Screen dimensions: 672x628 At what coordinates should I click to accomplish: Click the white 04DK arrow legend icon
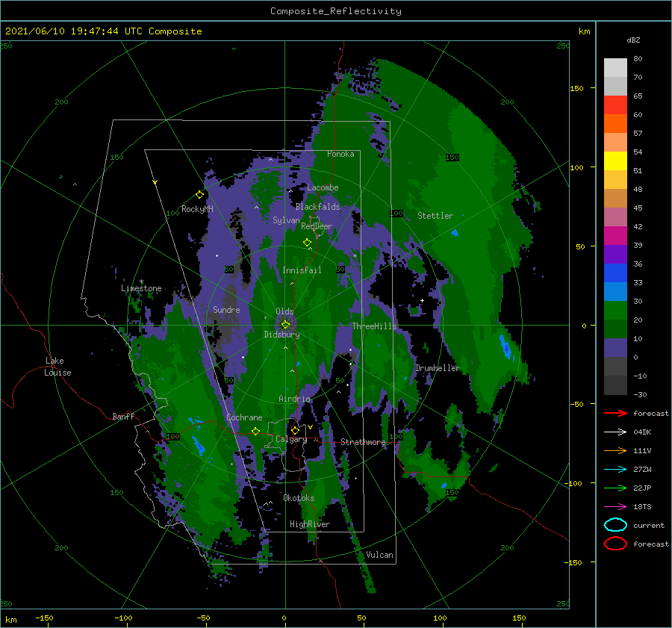tap(615, 432)
